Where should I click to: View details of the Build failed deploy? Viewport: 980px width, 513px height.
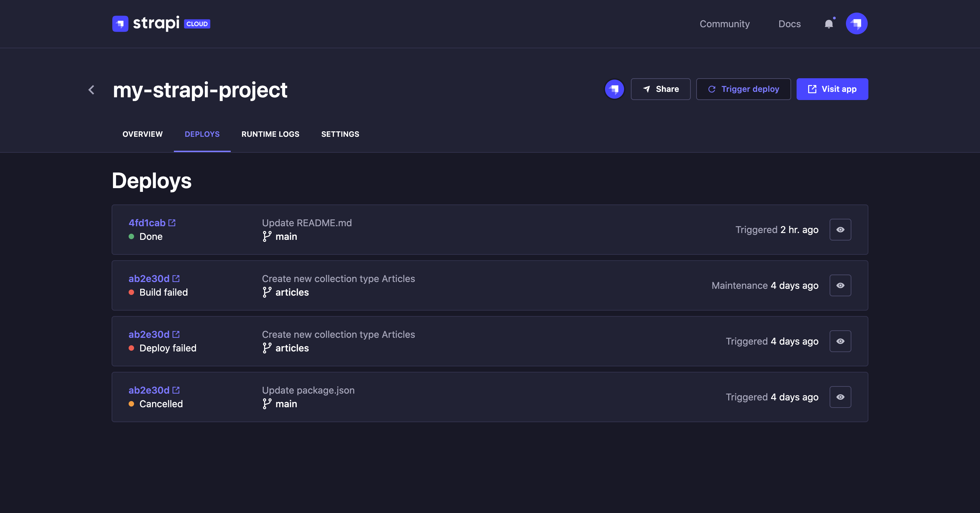tap(840, 285)
